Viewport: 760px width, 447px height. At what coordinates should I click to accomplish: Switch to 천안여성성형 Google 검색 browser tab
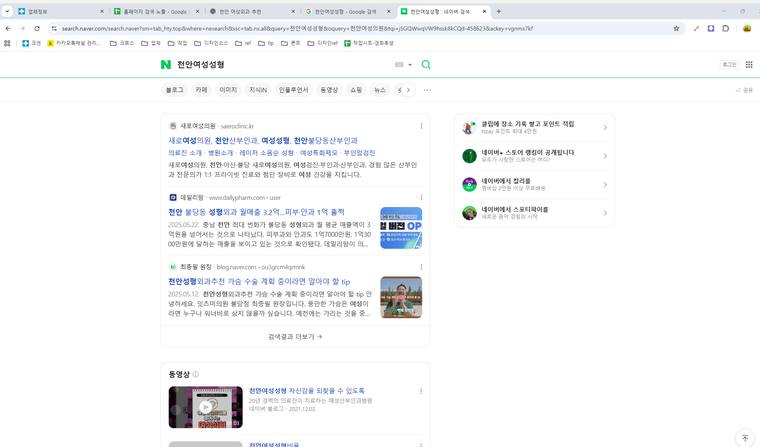[x=348, y=11]
